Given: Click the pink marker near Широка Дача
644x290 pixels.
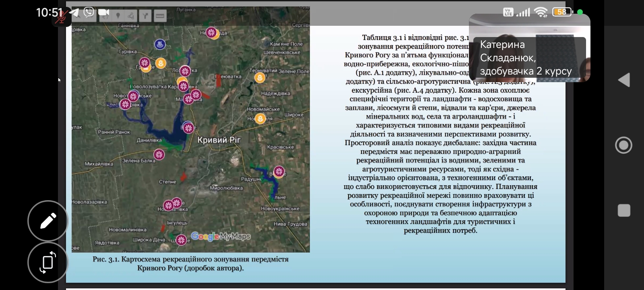Looking at the screenshot, I should (x=181, y=240).
